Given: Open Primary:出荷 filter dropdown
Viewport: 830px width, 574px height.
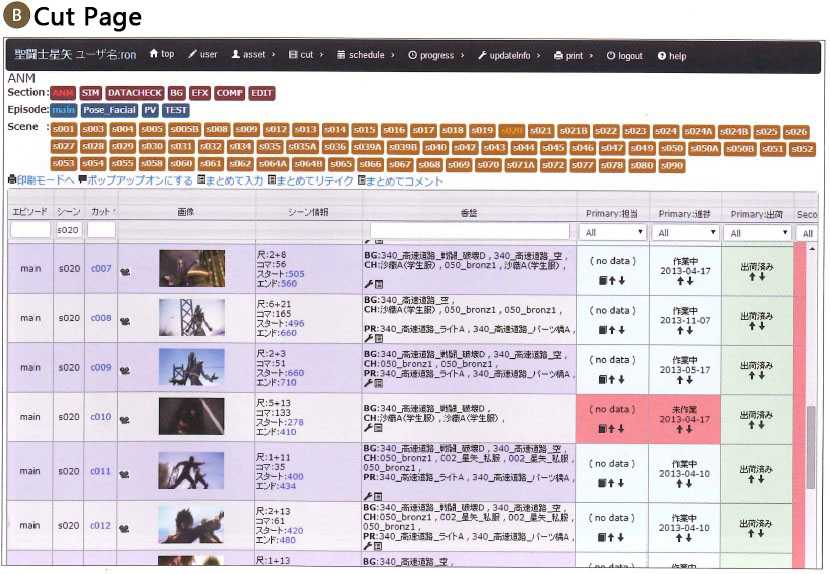Looking at the screenshot, I should pyautogui.click(x=757, y=233).
